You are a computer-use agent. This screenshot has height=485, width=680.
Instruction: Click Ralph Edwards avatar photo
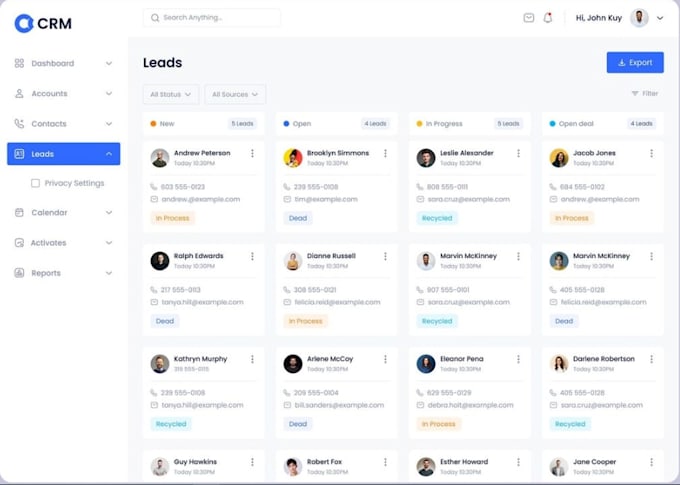[x=160, y=261]
